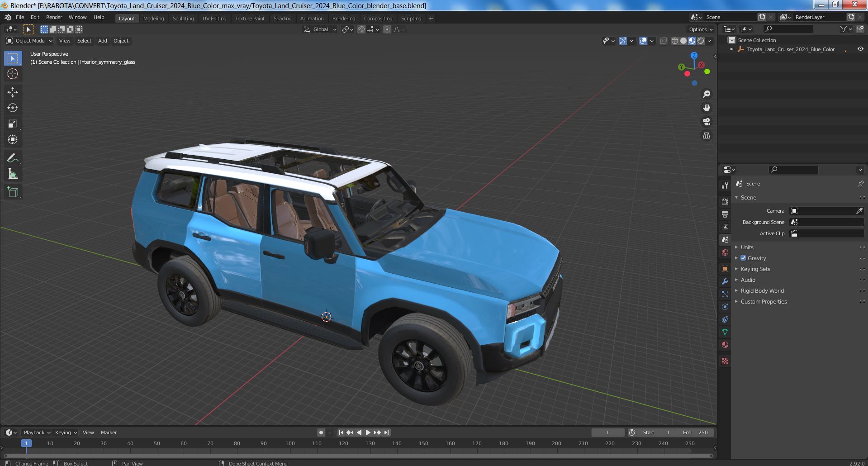The height and width of the screenshot is (466, 868).
Task: Pick camera with the eyedropper icon
Action: [x=859, y=211]
